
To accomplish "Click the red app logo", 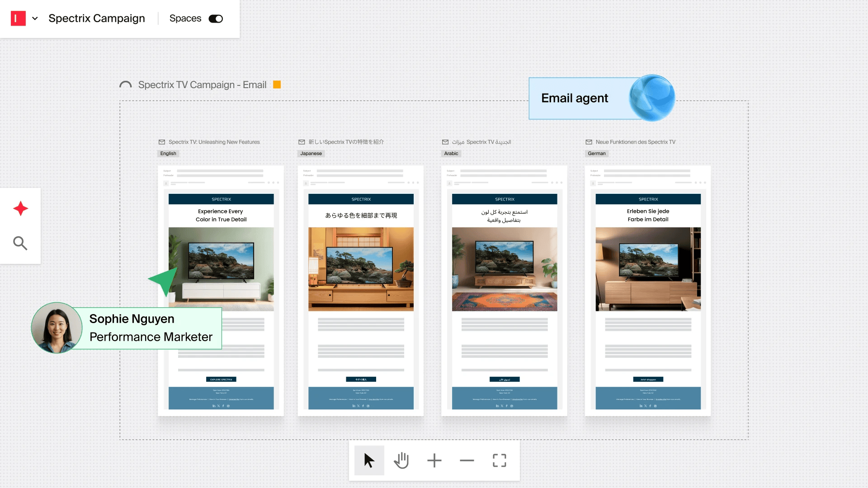I will pos(18,19).
